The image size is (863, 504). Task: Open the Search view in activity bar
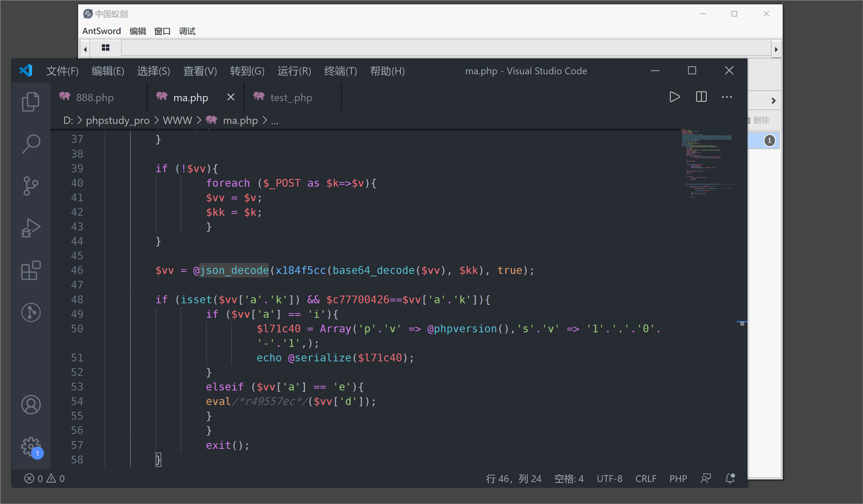coord(31,144)
